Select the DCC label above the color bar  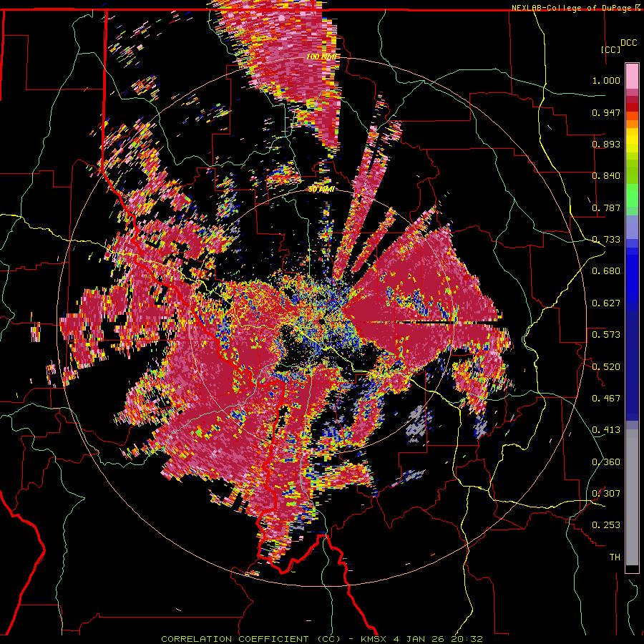tap(628, 43)
